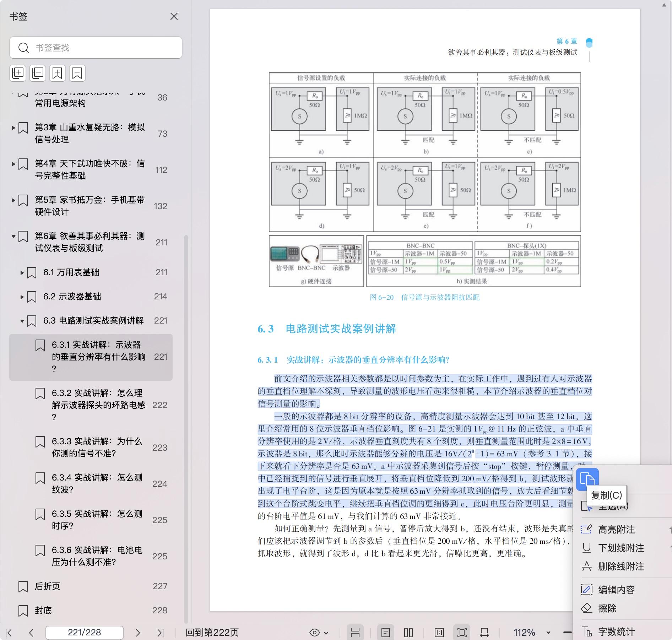Screen dimensions: 672x640
Task: Toggle continuous scrolling mode
Action: pos(355,633)
